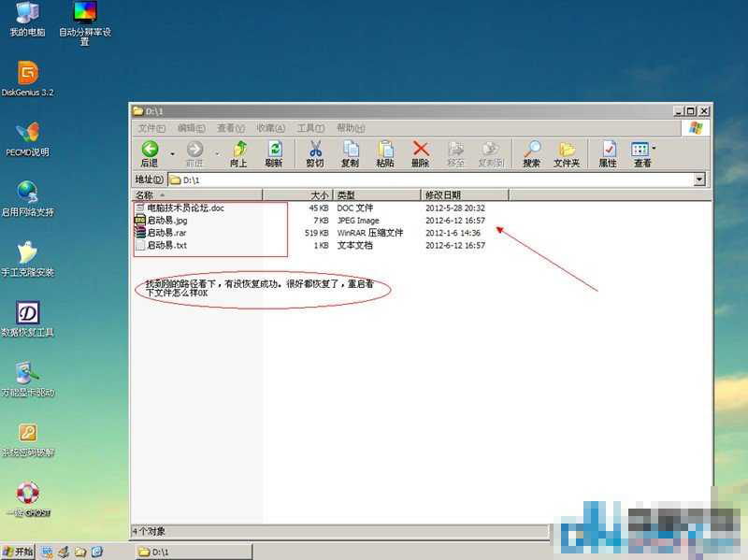The image size is (748, 560).
Task: Click first quick launch icon beside Start
Action: [47, 552]
